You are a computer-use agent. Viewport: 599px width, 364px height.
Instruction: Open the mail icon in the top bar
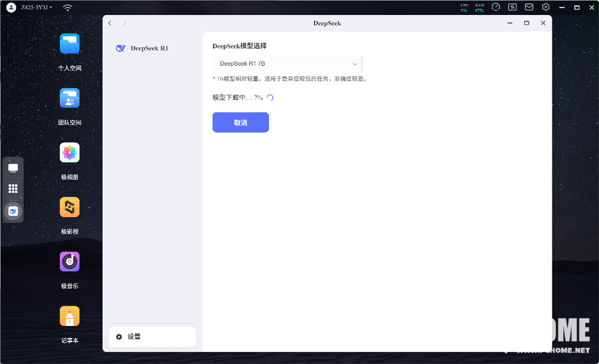(529, 7)
